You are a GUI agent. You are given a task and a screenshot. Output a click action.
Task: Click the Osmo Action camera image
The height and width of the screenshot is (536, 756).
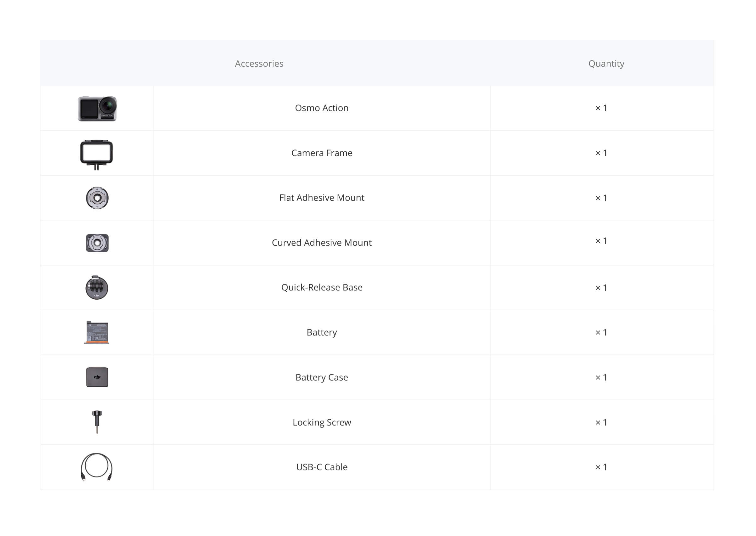tap(97, 109)
